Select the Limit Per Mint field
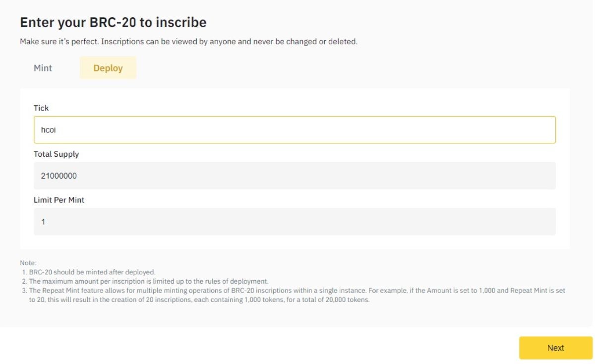This screenshot has height=364, width=595. pyautogui.click(x=295, y=222)
